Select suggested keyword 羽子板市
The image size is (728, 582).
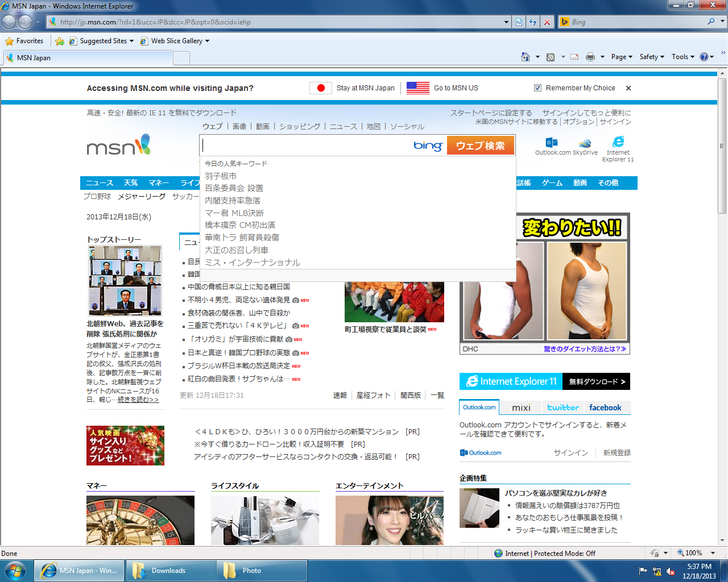click(221, 176)
